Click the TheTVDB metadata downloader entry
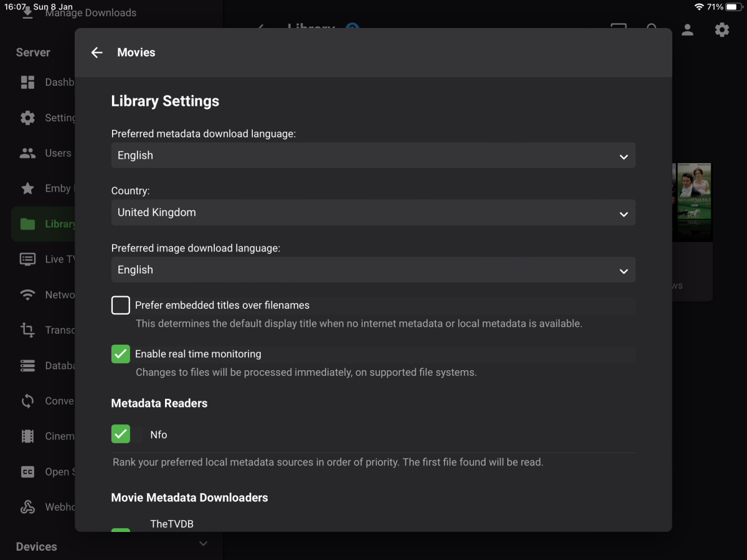The height and width of the screenshot is (560, 747). tap(172, 524)
